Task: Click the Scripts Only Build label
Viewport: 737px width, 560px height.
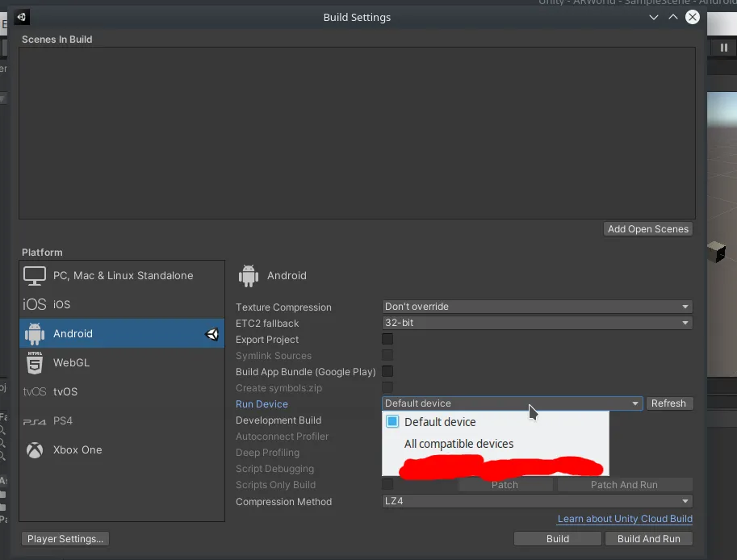Action: [276, 485]
